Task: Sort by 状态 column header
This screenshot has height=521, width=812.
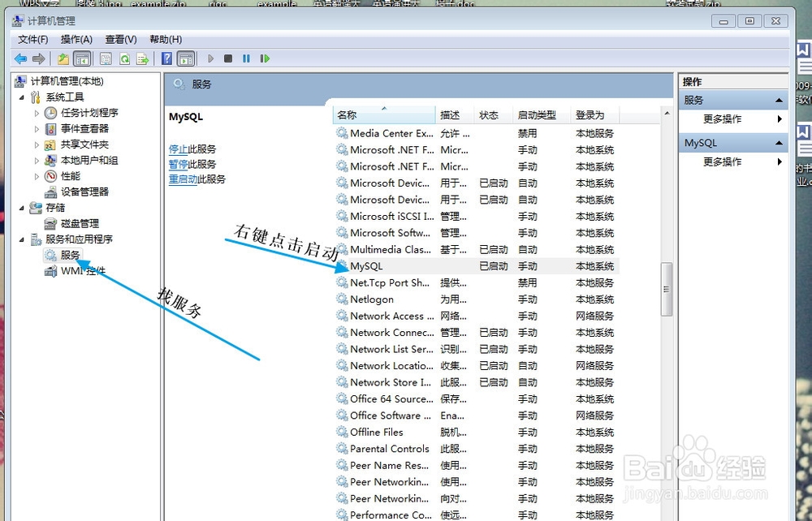Action: tap(494, 115)
